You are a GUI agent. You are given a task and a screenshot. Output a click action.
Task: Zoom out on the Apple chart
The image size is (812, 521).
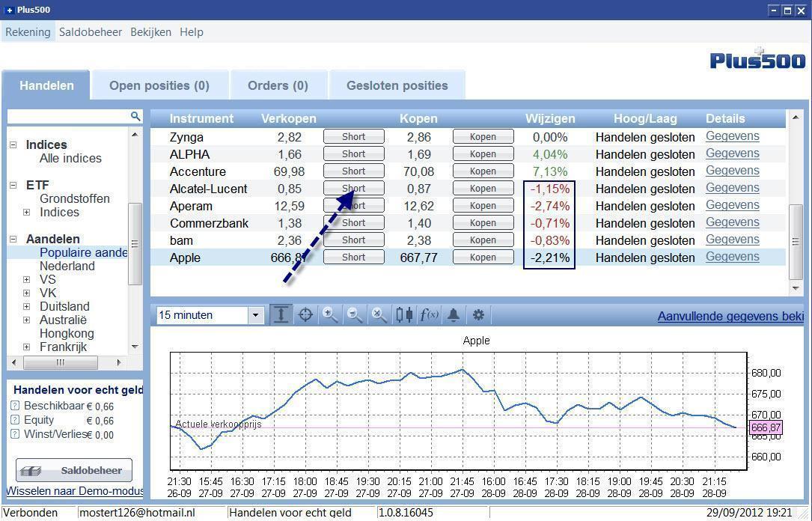point(355,315)
